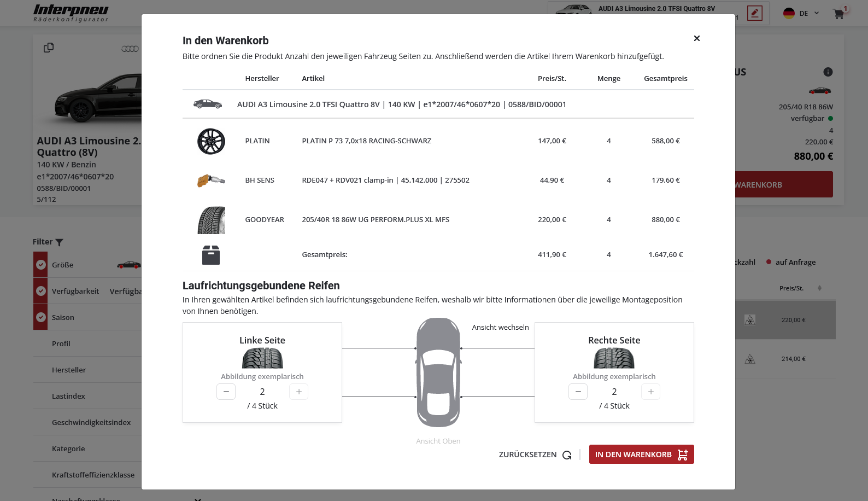Click the ZURÜCKSETZEN reset button
Image resolution: width=868 pixels, height=501 pixels.
pyautogui.click(x=535, y=455)
